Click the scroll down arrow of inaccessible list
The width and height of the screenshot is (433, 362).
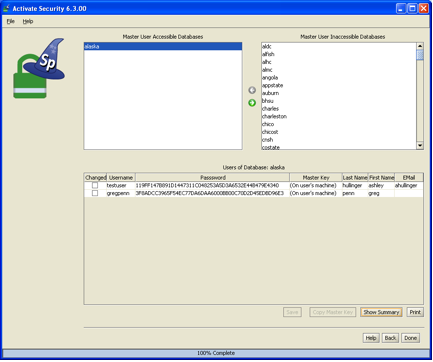(420, 145)
